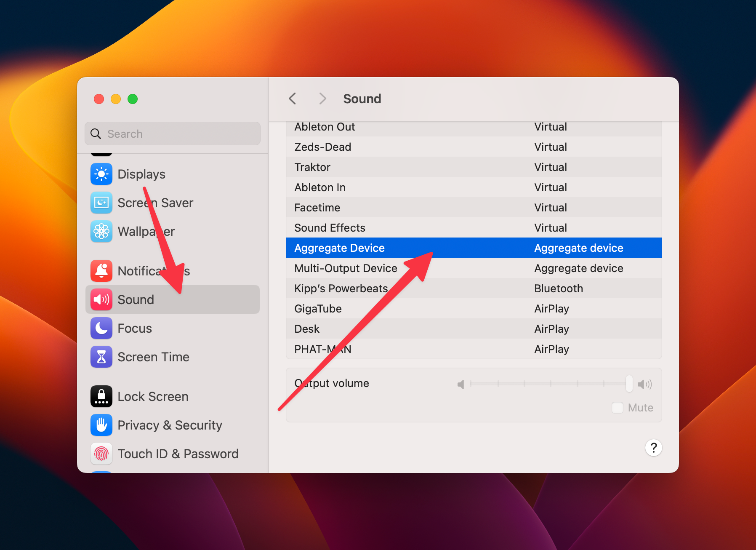Click the back navigation chevron
The width and height of the screenshot is (756, 550).
[x=293, y=99]
